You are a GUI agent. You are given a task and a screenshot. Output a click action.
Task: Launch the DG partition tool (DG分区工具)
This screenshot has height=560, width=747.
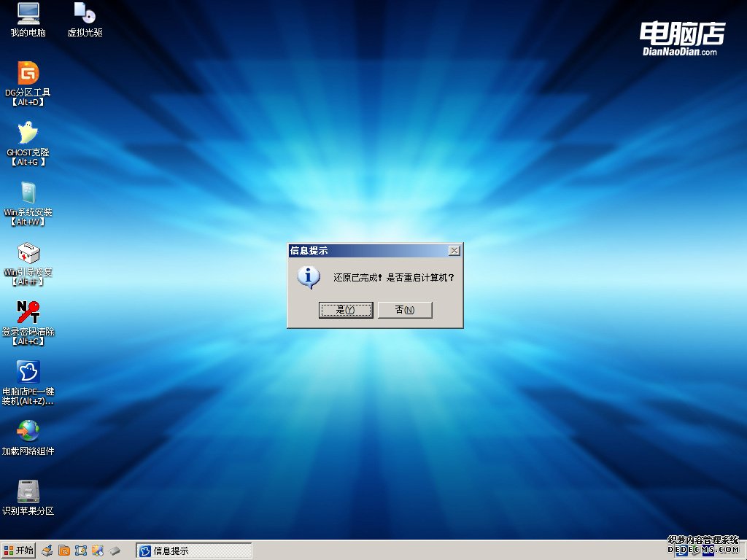tap(28, 73)
